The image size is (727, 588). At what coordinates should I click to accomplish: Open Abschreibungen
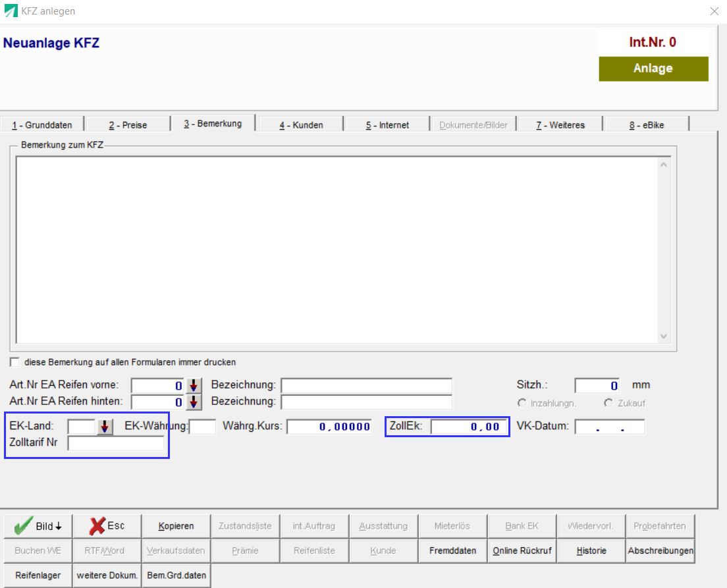tap(660, 550)
